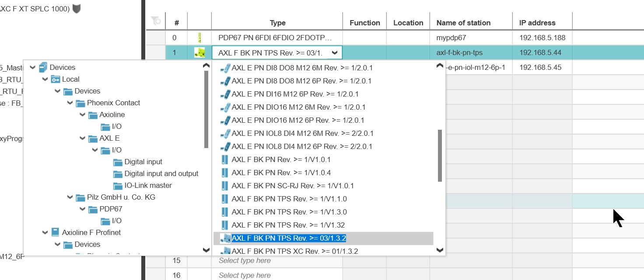Viewport: 644px width, 280px height.
Task: Click device list scroll down arrow
Action: click(440, 250)
